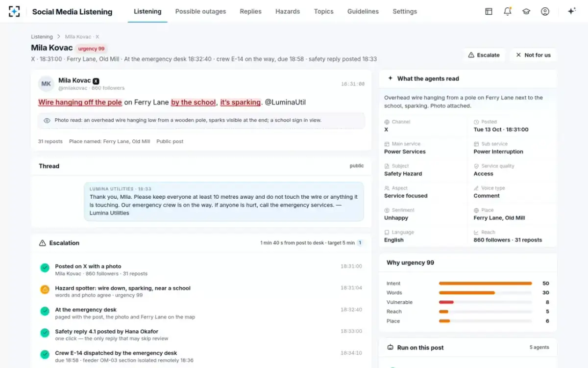Click the Public post label
This screenshot has height=368, width=588.
click(170, 141)
